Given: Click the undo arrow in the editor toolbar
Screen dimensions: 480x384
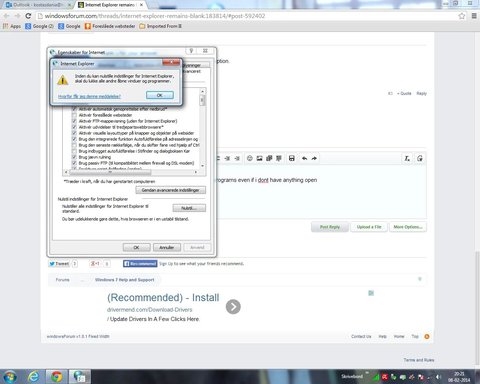Looking at the screenshot, I should [304, 158].
